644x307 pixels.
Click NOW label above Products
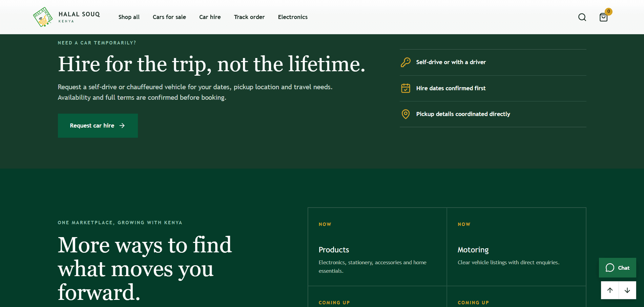click(x=325, y=224)
